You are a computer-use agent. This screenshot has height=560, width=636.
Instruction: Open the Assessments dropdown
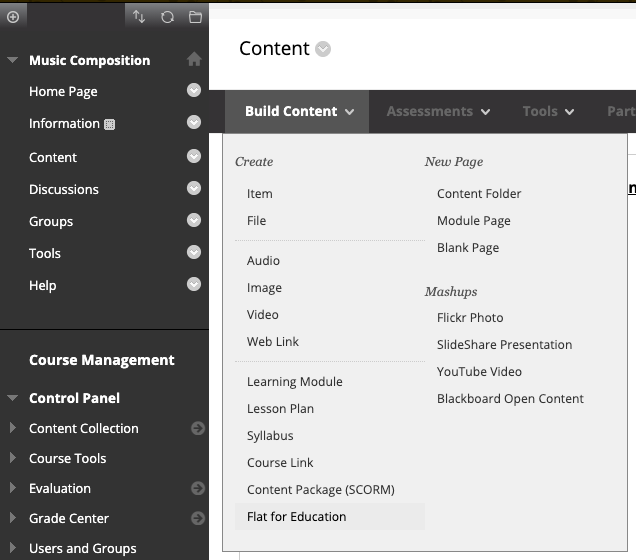click(x=438, y=112)
